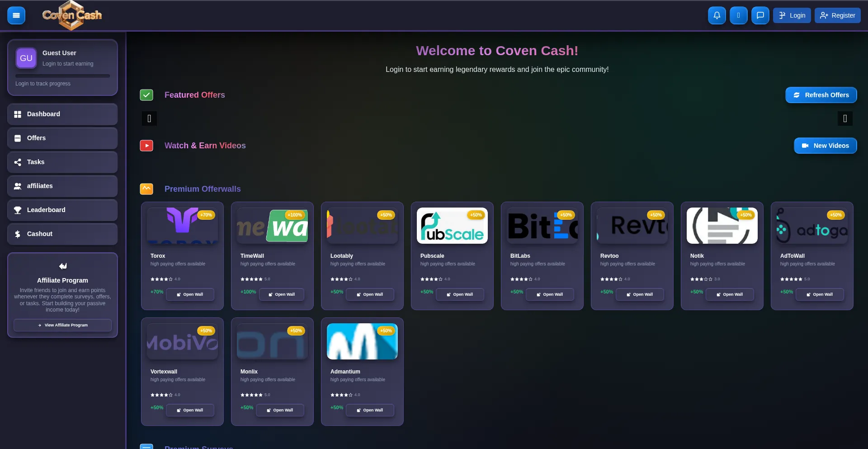Open notifications bell icon
Viewport: 868px width, 449px height.
coord(717,15)
